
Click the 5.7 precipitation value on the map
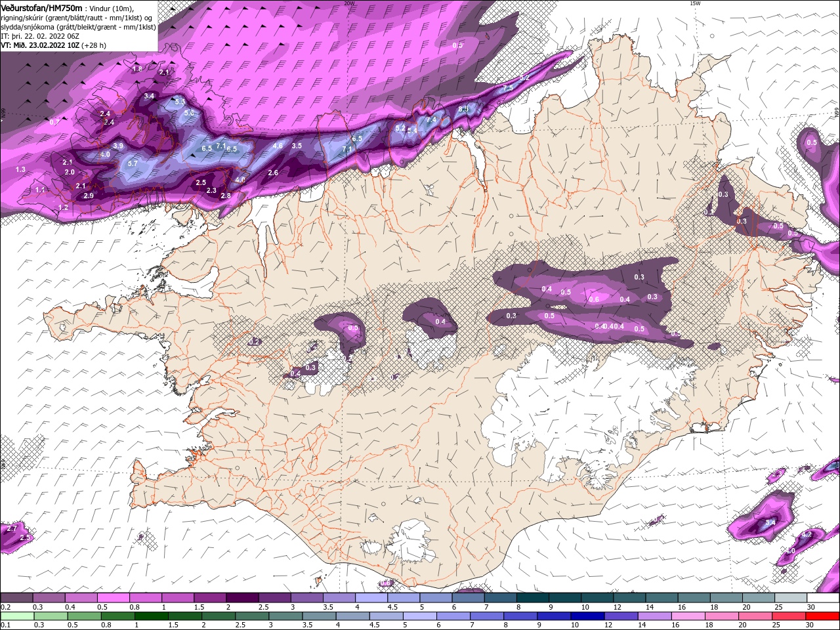[133, 163]
